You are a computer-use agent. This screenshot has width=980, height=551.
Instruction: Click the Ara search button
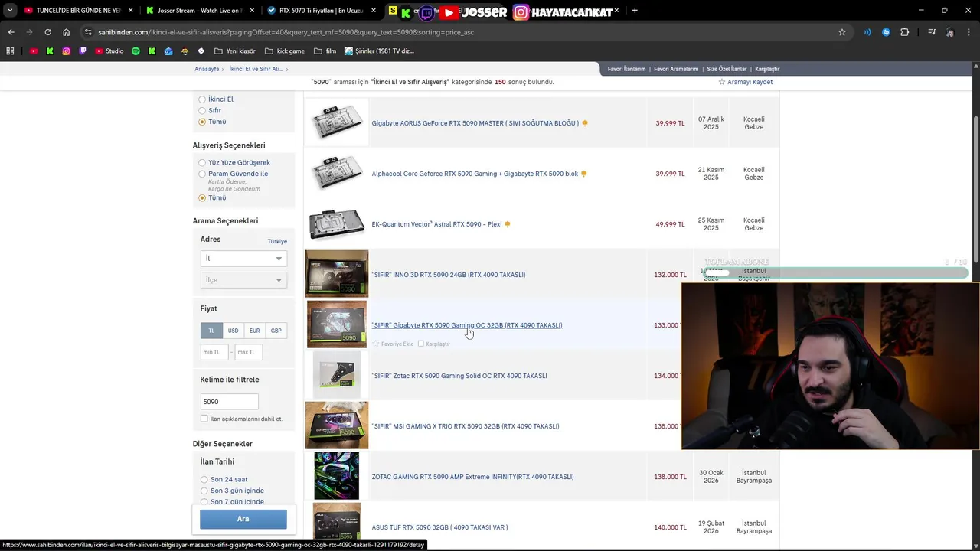(x=243, y=519)
